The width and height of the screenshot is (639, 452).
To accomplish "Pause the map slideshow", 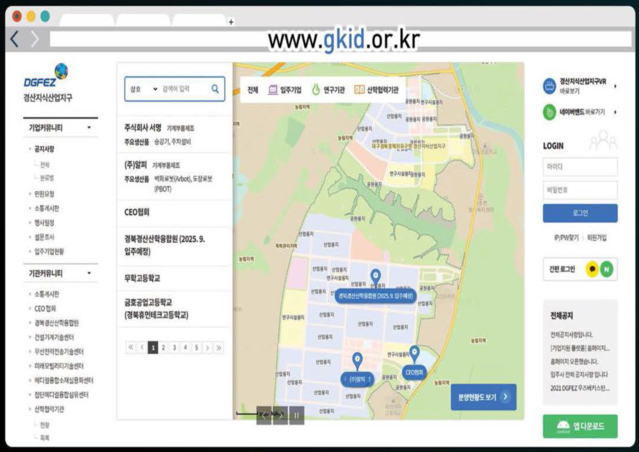I will [296, 414].
